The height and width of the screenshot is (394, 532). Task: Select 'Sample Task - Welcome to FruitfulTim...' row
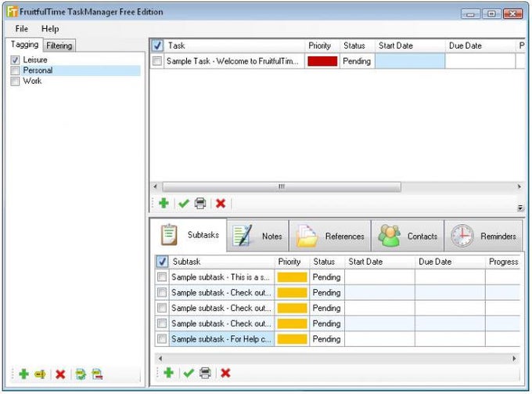coord(233,61)
